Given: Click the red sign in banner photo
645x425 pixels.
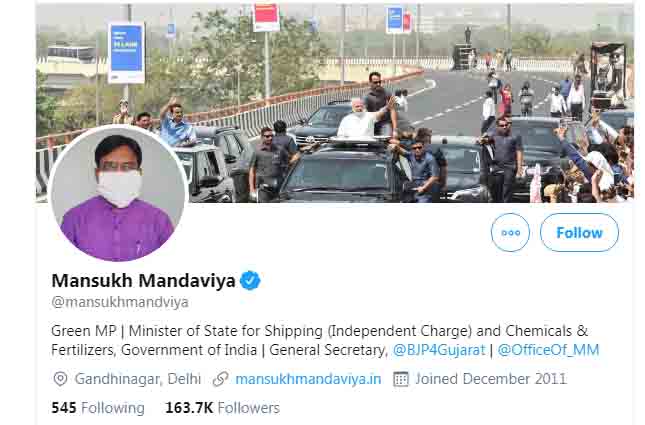Looking at the screenshot, I should tap(266, 17).
